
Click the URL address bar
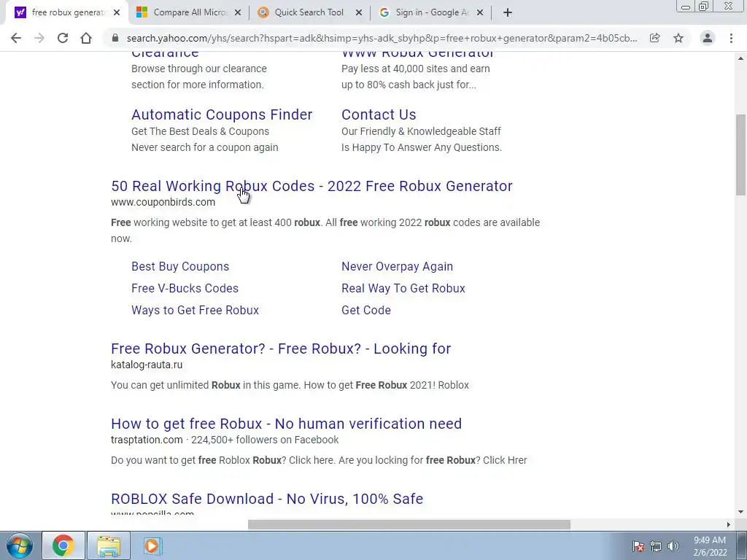(x=381, y=38)
